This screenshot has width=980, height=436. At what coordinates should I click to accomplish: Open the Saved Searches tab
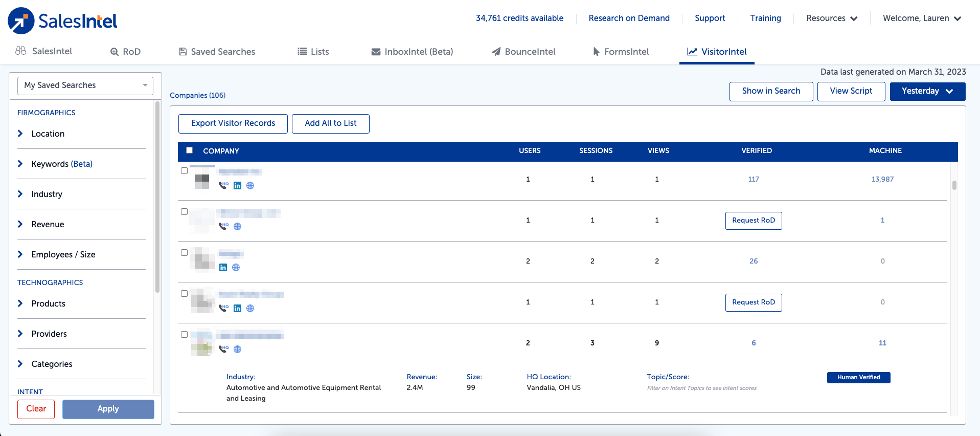217,52
